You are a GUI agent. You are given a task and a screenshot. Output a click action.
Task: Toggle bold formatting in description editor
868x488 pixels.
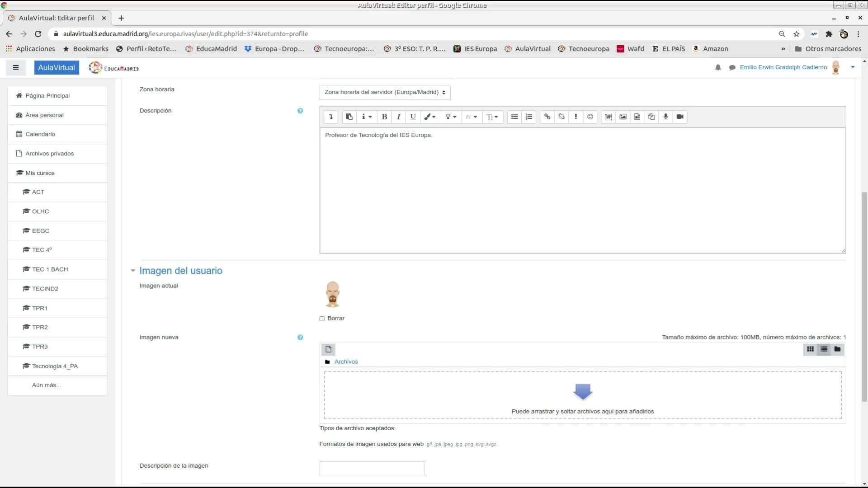point(384,117)
